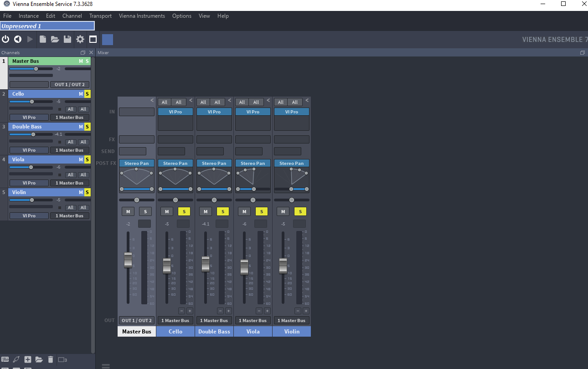Collapse Master Bus strip with arrow
The width and height of the screenshot is (588, 369).
(x=152, y=100)
